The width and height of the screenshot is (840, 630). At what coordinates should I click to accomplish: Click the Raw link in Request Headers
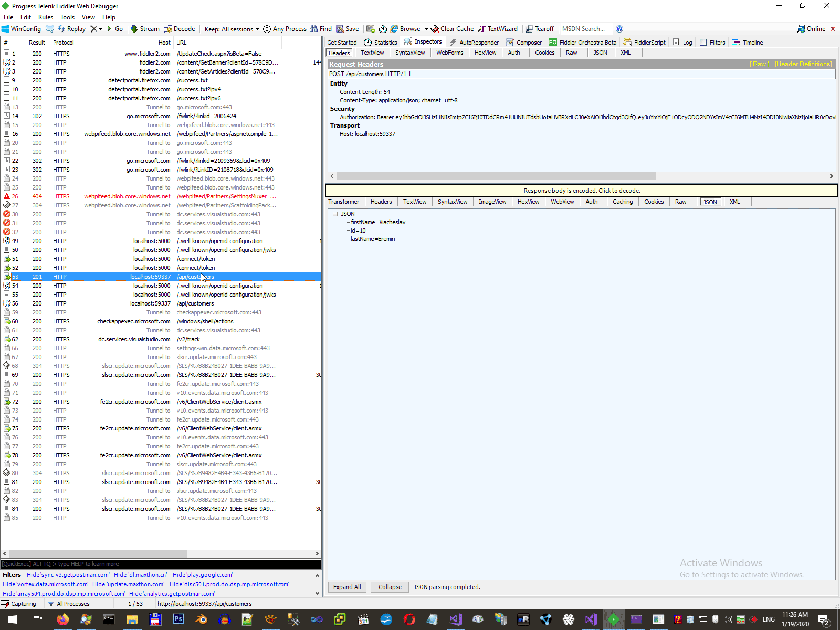tap(760, 64)
